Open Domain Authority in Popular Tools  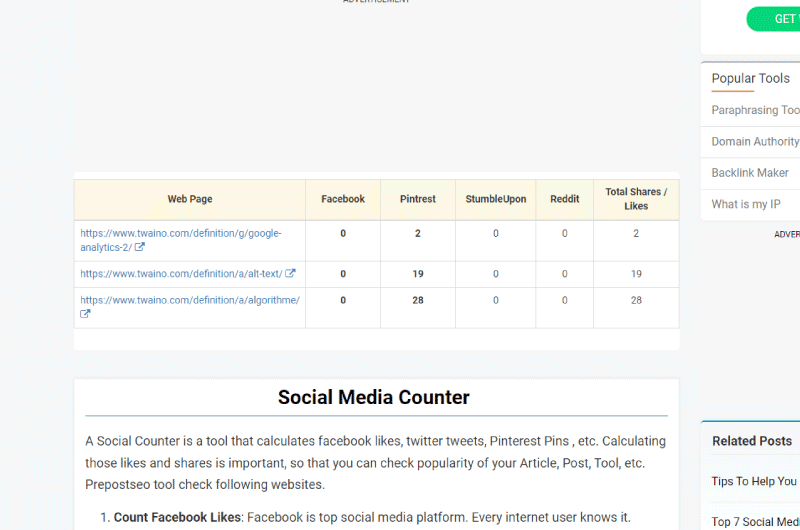pyautogui.click(x=755, y=141)
